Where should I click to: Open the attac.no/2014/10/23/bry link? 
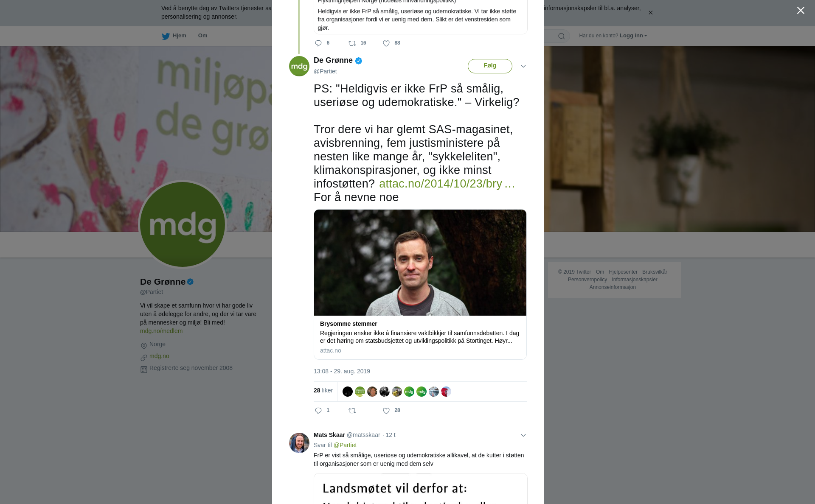pyautogui.click(x=447, y=184)
